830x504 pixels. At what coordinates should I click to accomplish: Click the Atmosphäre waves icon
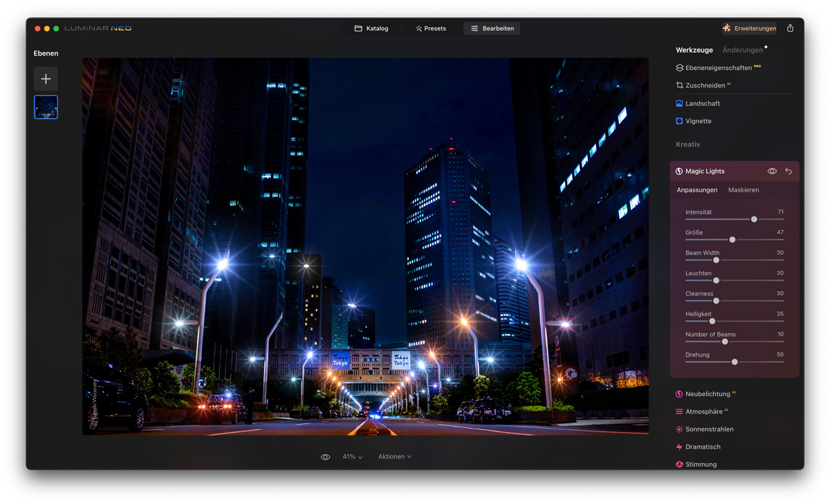pos(679,411)
